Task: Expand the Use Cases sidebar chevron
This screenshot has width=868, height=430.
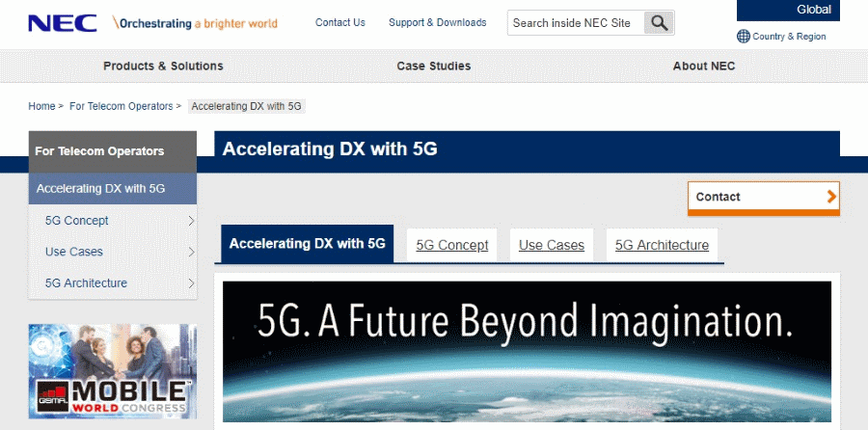Action: click(x=191, y=252)
